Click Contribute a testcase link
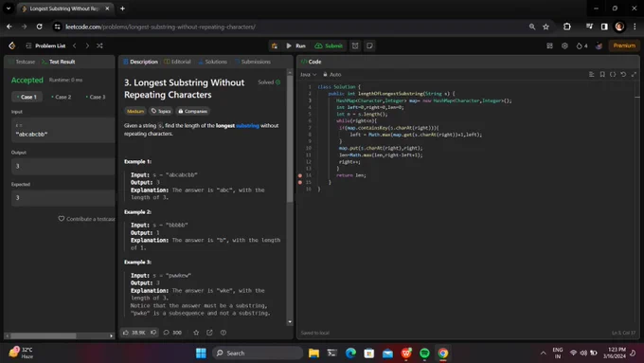644x363 pixels. coord(87,219)
